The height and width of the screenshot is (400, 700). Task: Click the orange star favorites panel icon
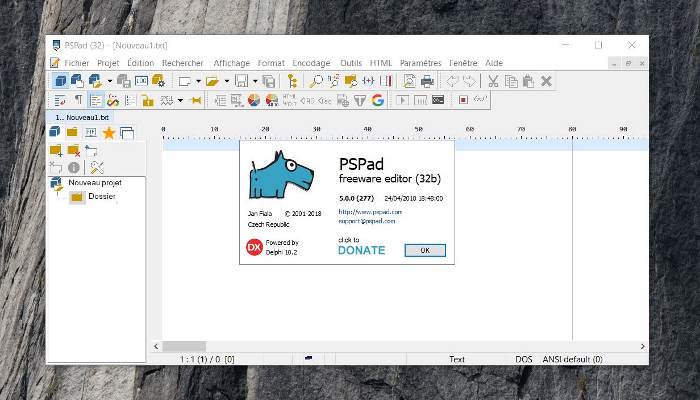pyautogui.click(x=108, y=133)
